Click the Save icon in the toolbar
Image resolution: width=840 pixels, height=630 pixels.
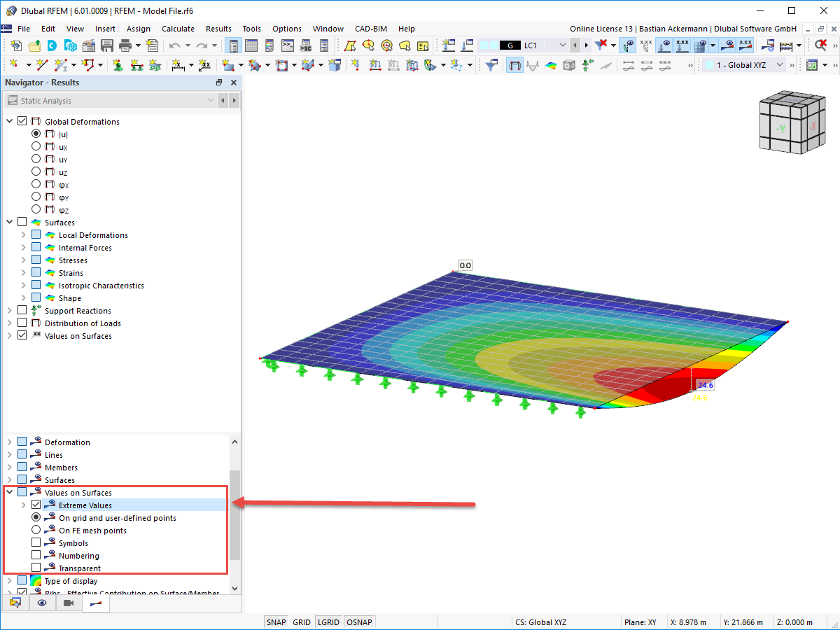(106, 45)
